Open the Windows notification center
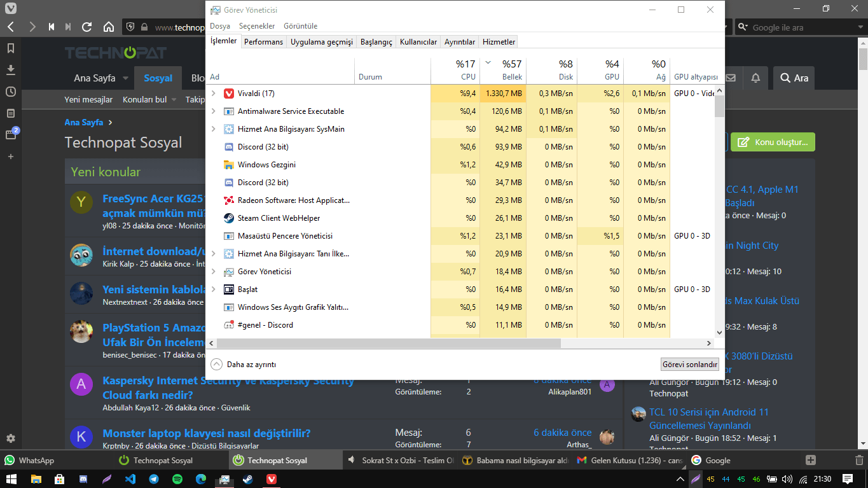 click(x=848, y=479)
